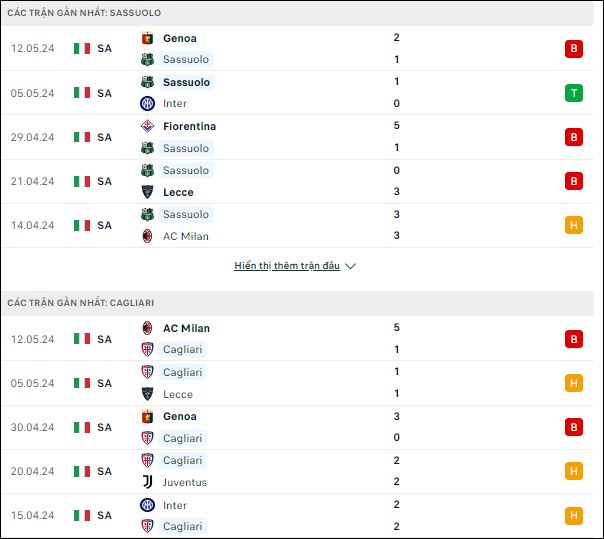Click the Lecce crest in 21.04.24 match

[147, 192]
